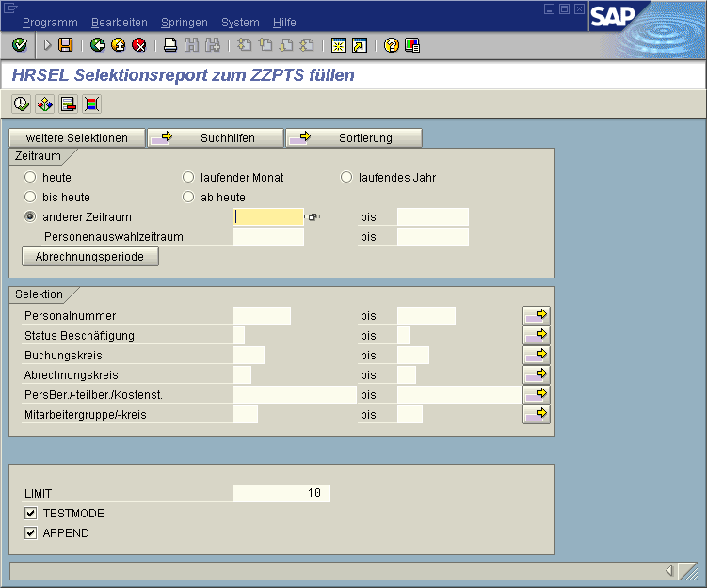The width and height of the screenshot is (707, 588).
Task: Uncheck the TESTMODE checkbox
Action: point(31,514)
